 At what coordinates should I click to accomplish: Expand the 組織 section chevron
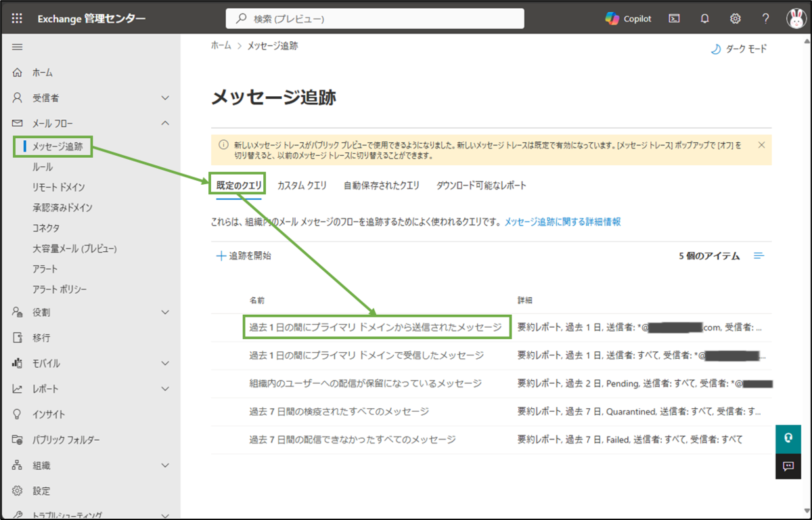(165, 466)
